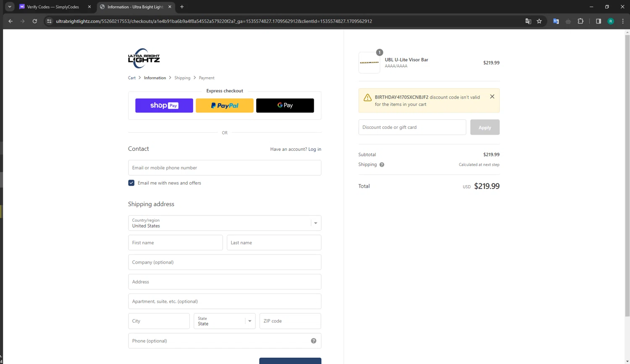The image size is (630, 364).
Task: Open the Google Translate extension icon
Action: [x=556, y=21]
